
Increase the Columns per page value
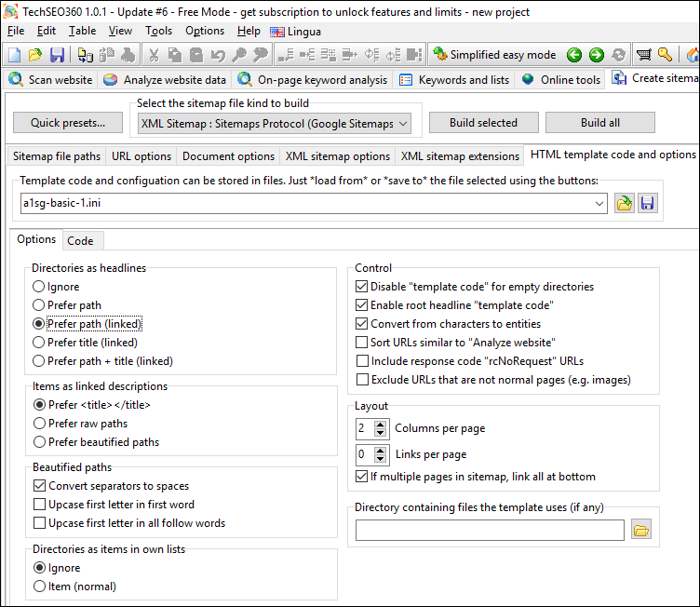click(x=380, y=425)
